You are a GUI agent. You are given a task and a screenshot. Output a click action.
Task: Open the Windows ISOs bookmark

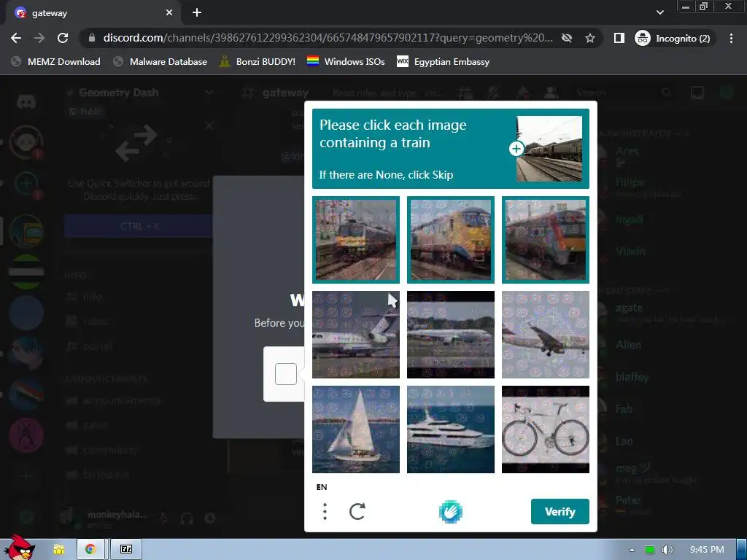click(346, 61)
